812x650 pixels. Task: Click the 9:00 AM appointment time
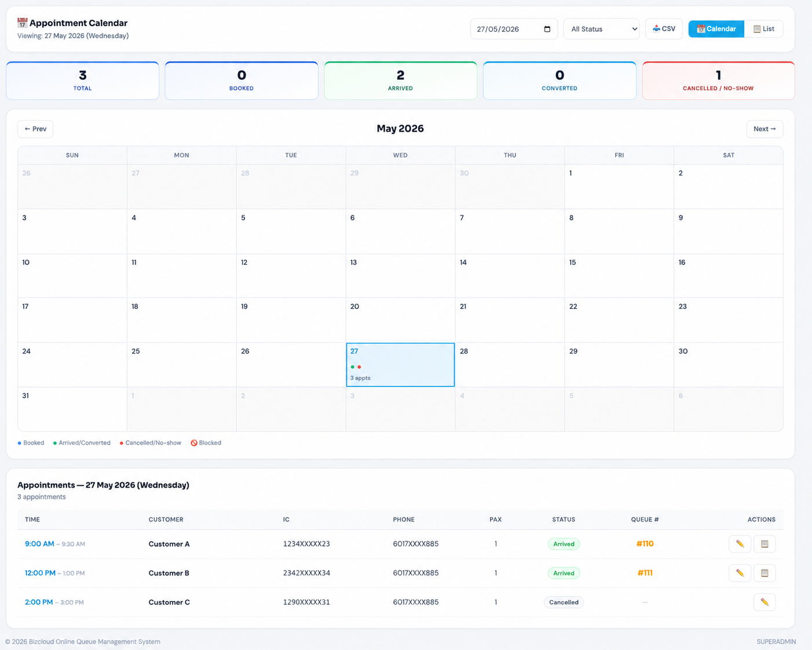click(x=39, y=543)
